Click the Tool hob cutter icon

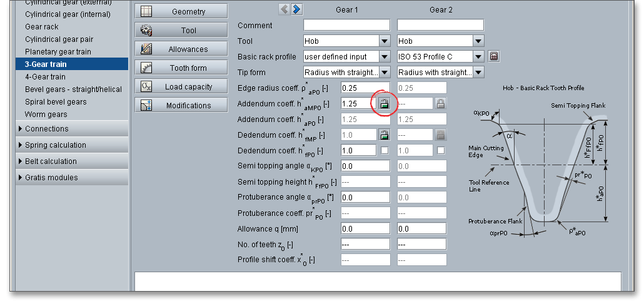[x=147, y=30]
